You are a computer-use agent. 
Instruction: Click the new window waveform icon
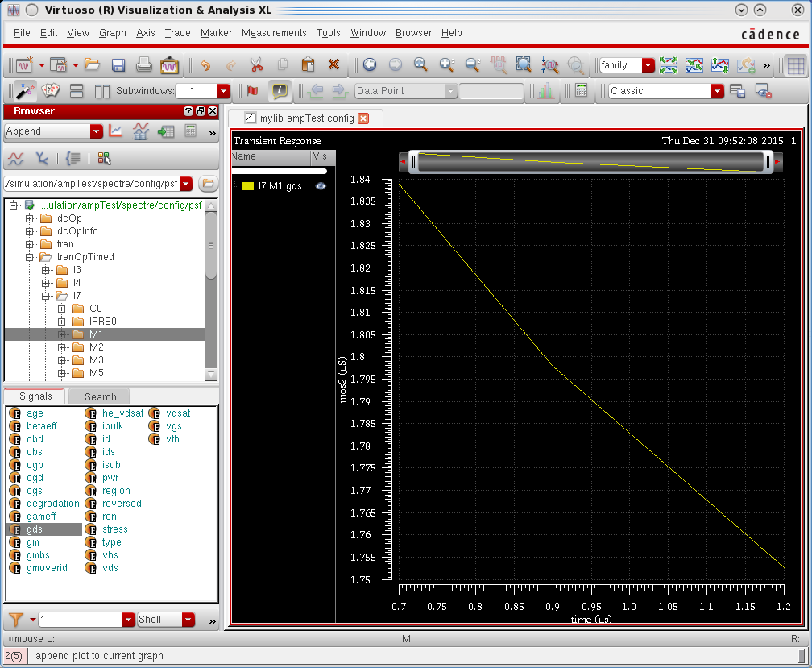(24, 64)
